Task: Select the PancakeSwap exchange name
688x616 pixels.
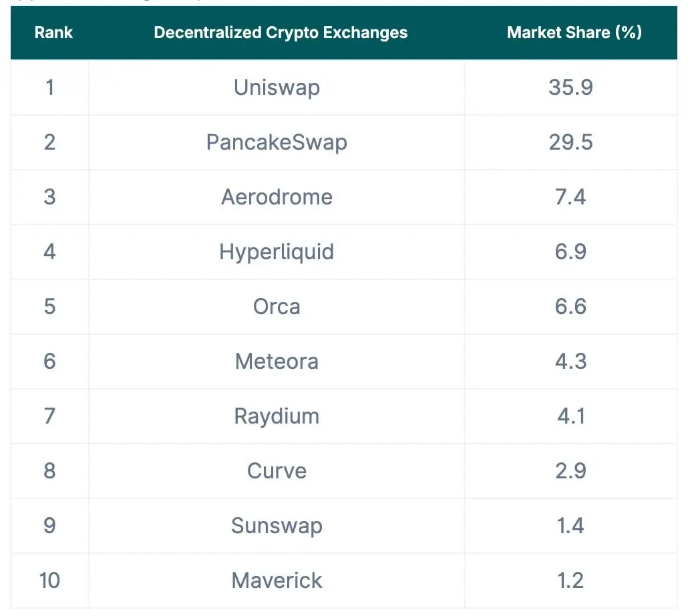Action: coord(277,142)
